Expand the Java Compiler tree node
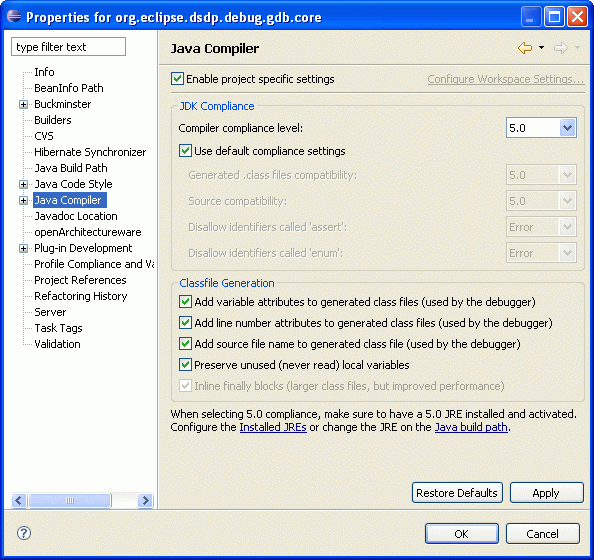This screenshot has width=594, height=560. (x=23, y=200)
